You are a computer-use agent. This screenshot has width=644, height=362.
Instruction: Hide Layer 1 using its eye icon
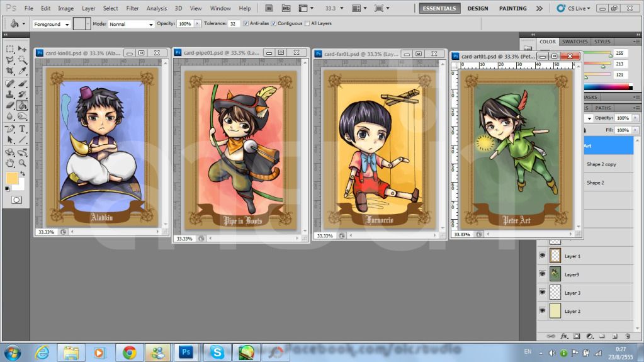[x=542, y=256]
